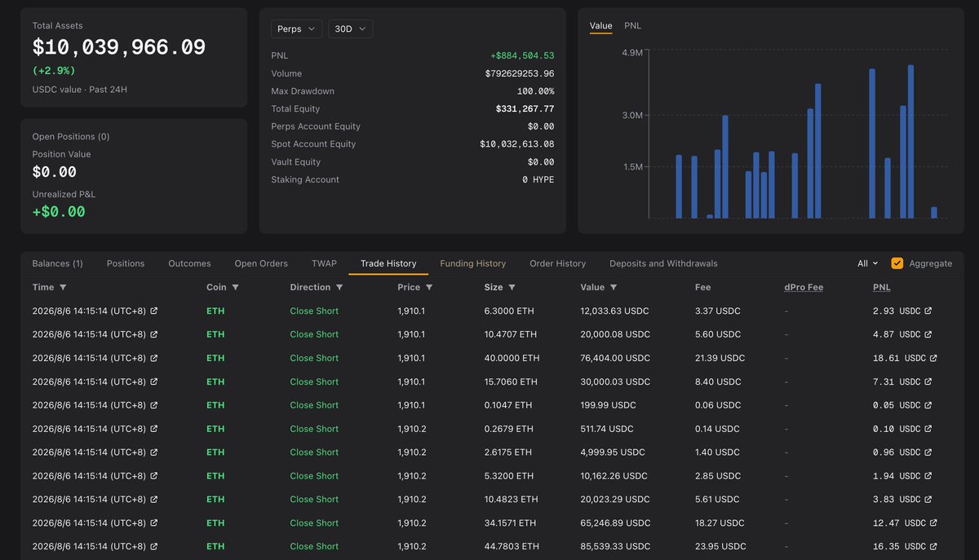
Task: Open explorer link for the 34.1571 ETH trade time
Action: 154,523
